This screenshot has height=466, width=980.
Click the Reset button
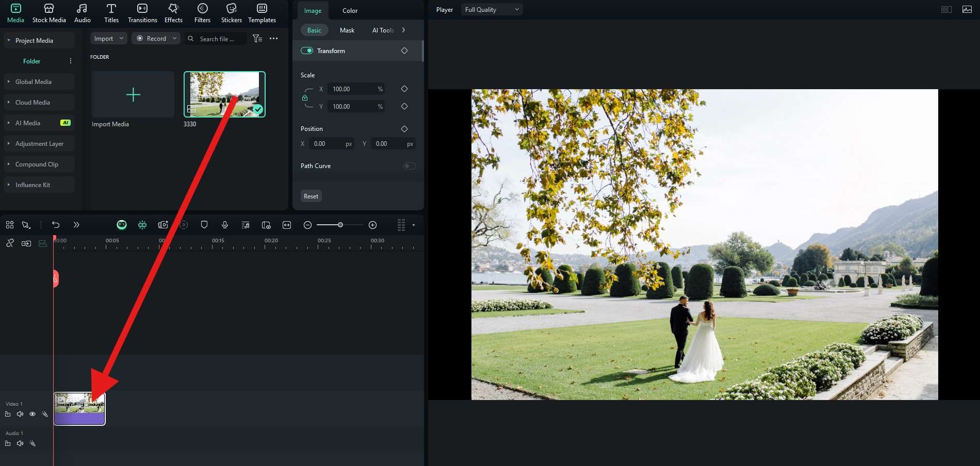[x=311, y=196]
